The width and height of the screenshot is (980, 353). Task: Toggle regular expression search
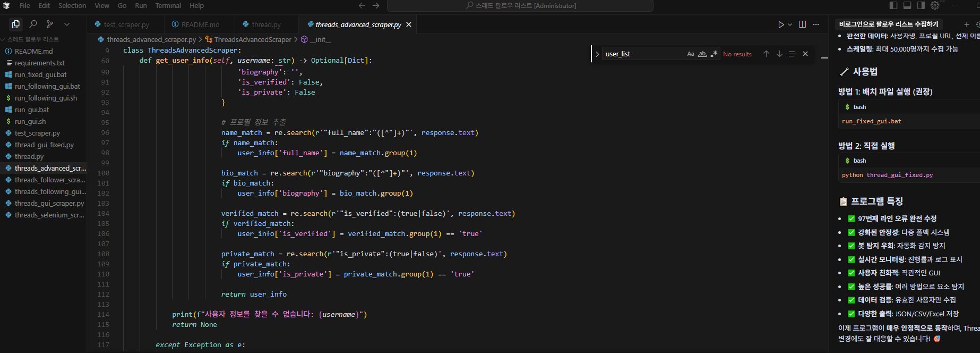coord(714,54)
